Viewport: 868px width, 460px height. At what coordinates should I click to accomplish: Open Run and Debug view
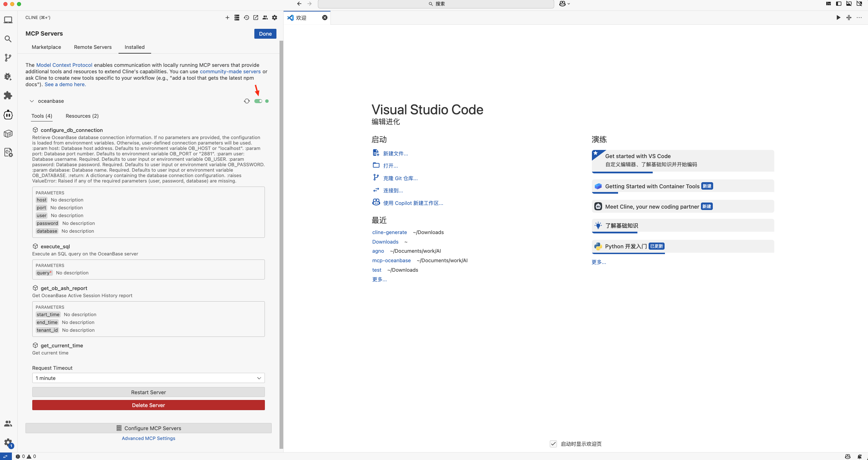coord(8,77)
